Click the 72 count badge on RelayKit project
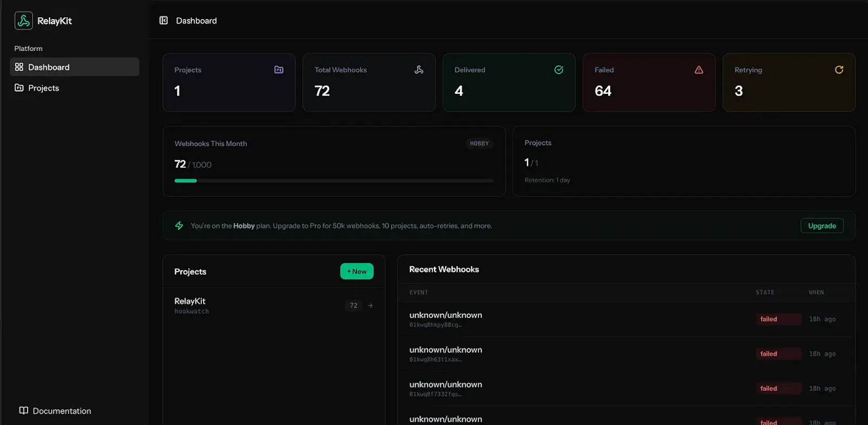 pos(354,306)
